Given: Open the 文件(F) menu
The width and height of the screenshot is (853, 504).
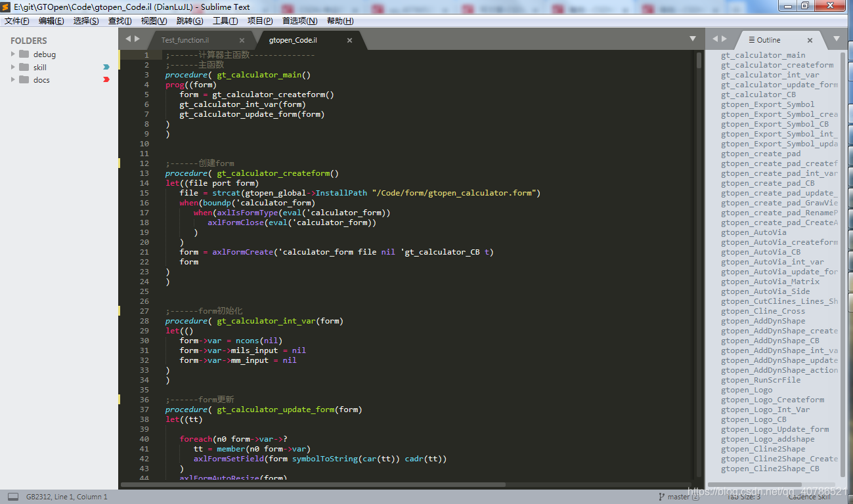Looking at the screenshot, I should 16,21.
